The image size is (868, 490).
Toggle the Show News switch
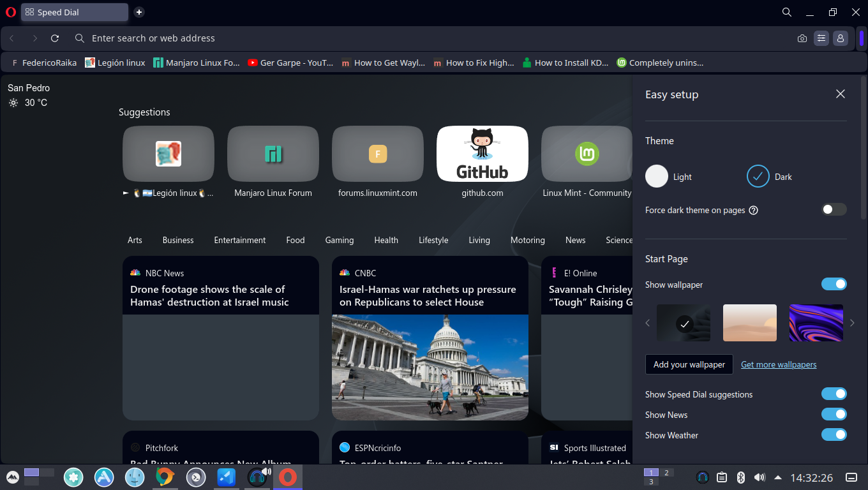click(834, 414)
